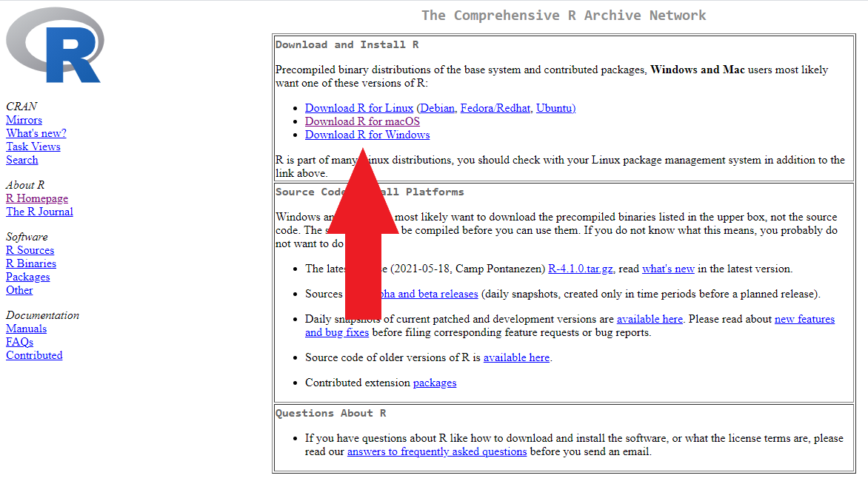The image size is (868, 481).
Task: Click Download R for Windows
Action: point(367,135)
